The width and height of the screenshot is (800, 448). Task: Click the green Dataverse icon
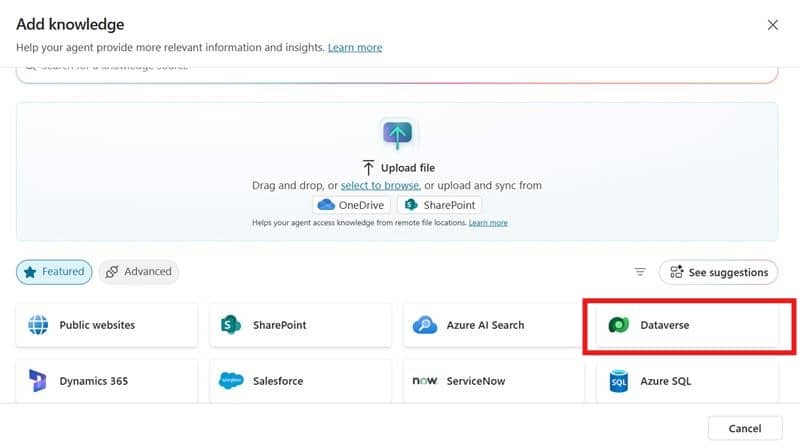[618, 325]
